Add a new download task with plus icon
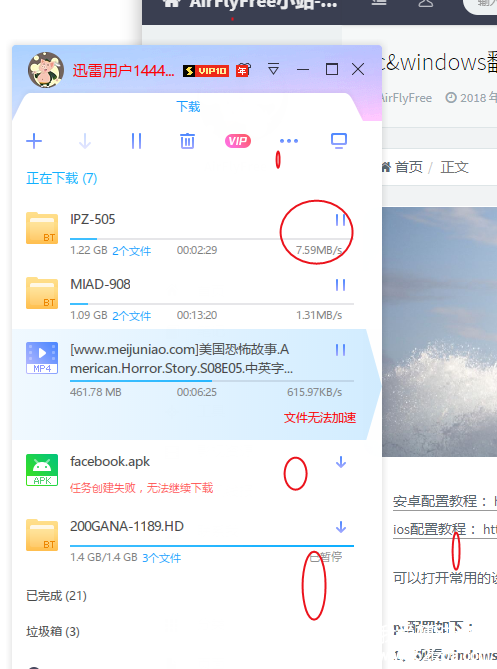Viewport: 497px width, 669px height. (34, 141)
